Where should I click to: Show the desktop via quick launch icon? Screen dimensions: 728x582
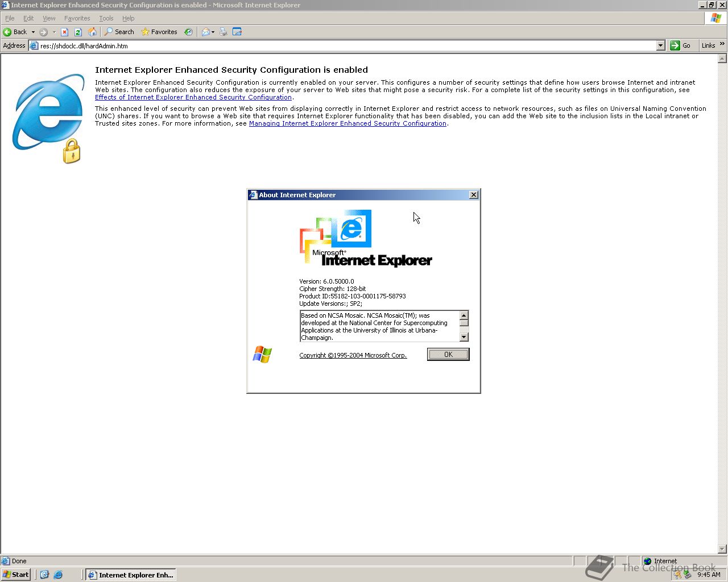click(45, 575)
